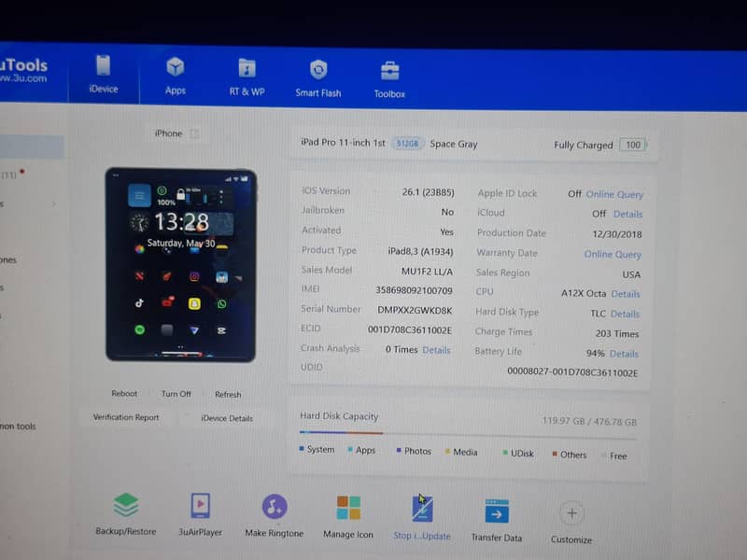Click the iPad Pro 11-inch 1st title
The height and width of the screenshot is (560, 747).
pyautogui.click(x=343, y=143)
